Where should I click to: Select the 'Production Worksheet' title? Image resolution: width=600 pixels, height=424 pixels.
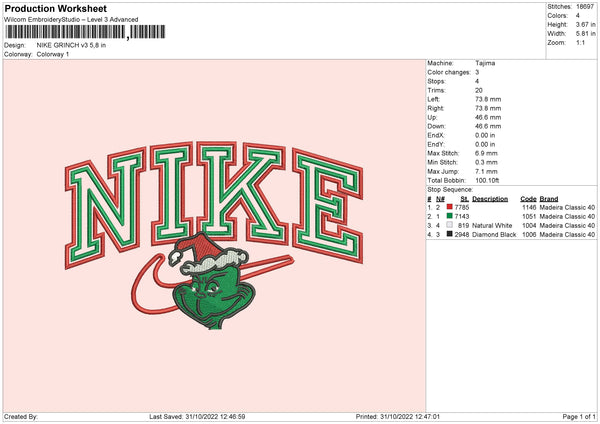click(55, 8)
